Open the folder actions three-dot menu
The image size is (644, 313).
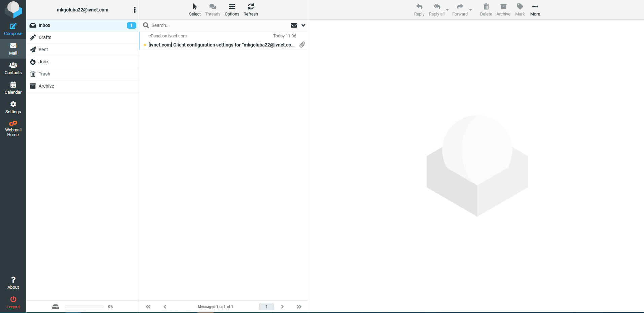[135, 10]
